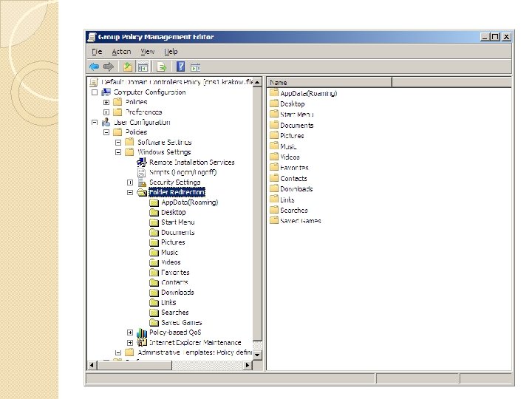Select Music in the tree

pos(169,253)
